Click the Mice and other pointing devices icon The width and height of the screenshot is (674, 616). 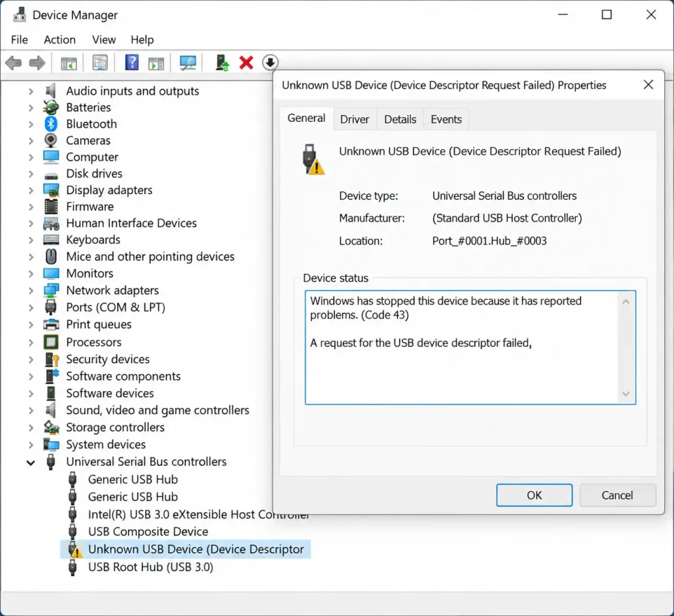click(51, 256)
